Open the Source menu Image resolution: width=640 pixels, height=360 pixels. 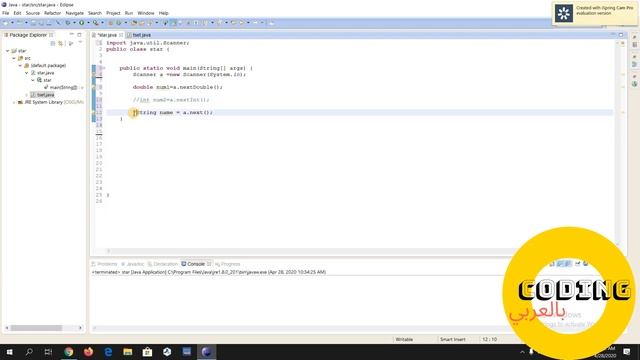click(x=33, y=13)
